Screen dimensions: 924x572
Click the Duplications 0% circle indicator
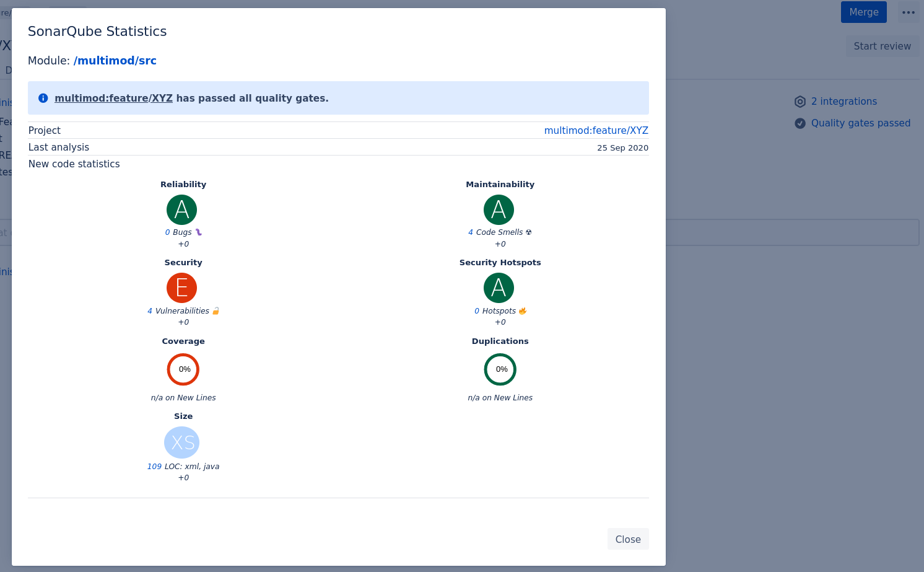pos(500,369)
